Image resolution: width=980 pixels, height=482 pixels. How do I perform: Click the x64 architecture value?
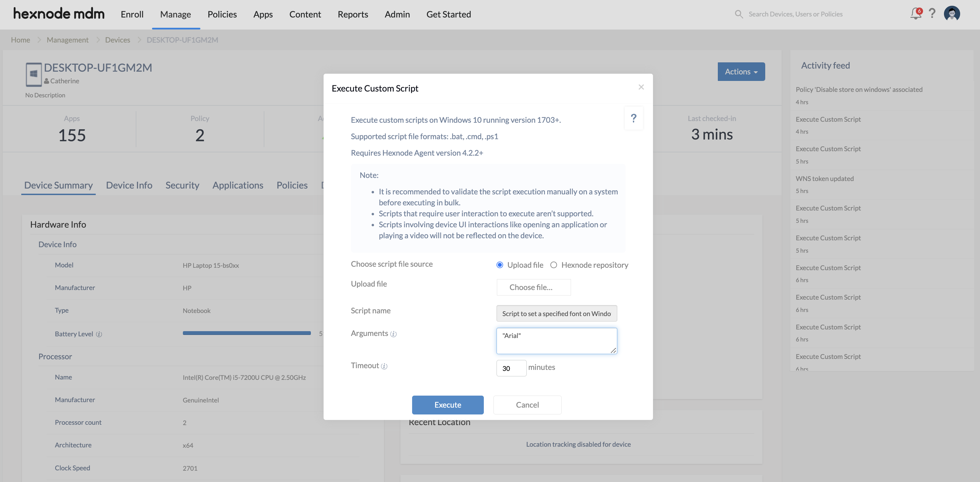[188, 445]
